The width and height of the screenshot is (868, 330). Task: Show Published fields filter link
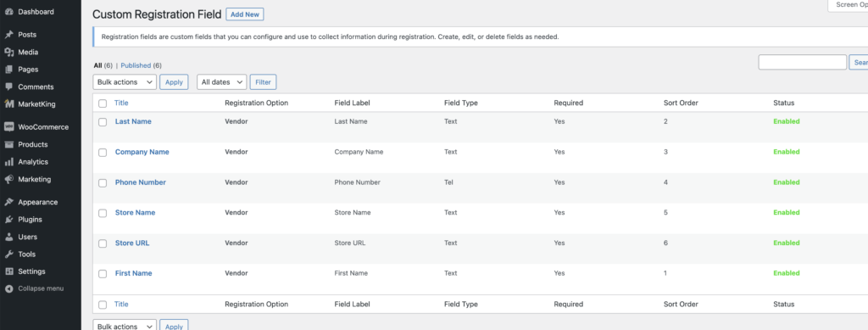pos(136,65)
